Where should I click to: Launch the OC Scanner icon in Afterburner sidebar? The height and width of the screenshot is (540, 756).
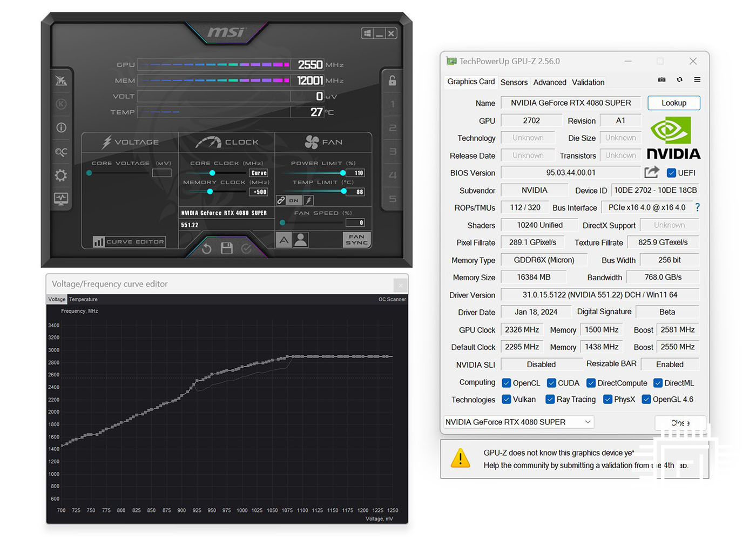click(x=61, y=152)
